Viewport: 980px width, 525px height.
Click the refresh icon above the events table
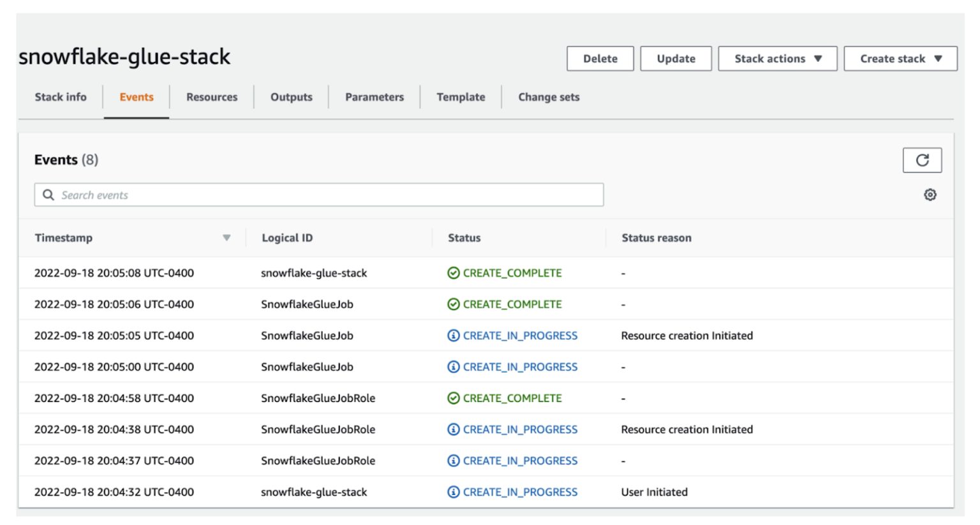coord(922,160)
